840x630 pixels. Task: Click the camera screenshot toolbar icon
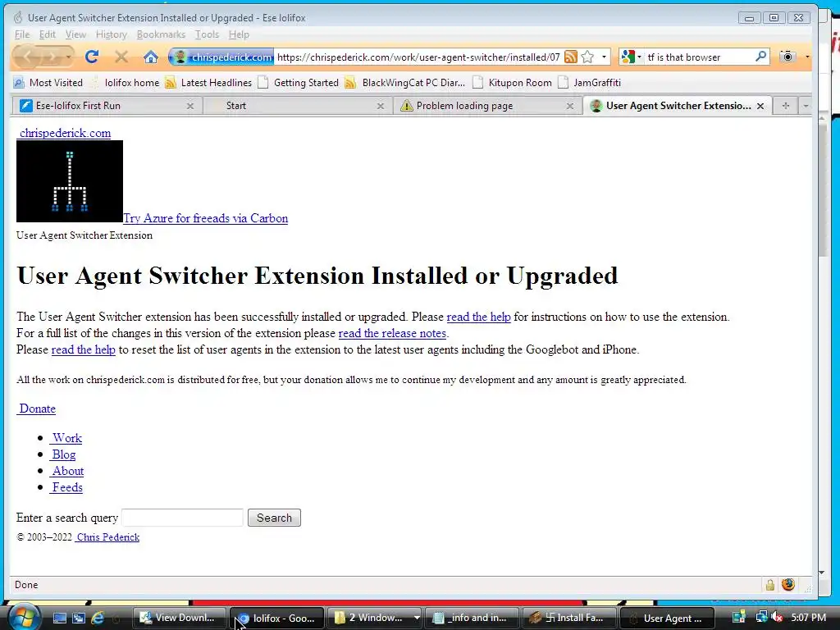tap(787, 57)
